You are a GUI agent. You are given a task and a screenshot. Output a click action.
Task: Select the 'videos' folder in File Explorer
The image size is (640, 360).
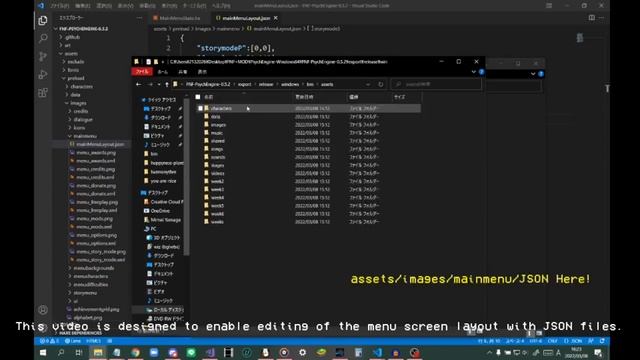[x=218, y=173]
